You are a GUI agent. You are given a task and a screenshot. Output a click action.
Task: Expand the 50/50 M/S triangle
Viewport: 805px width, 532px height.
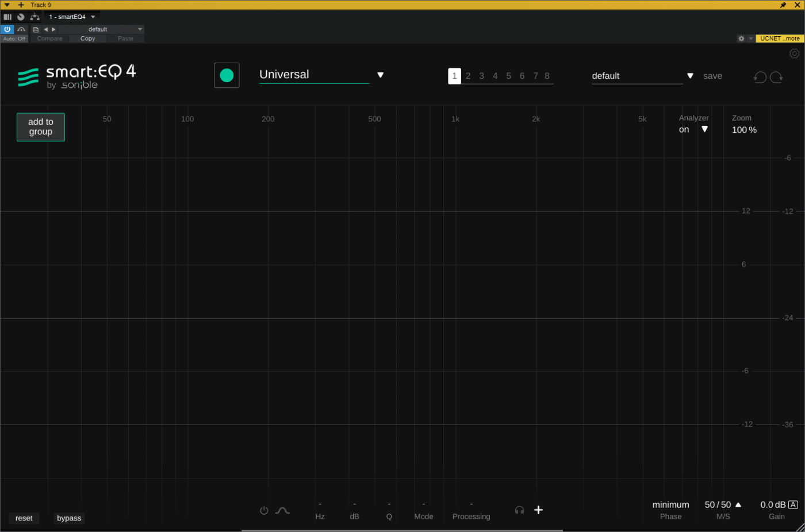(x=738, y=505)
